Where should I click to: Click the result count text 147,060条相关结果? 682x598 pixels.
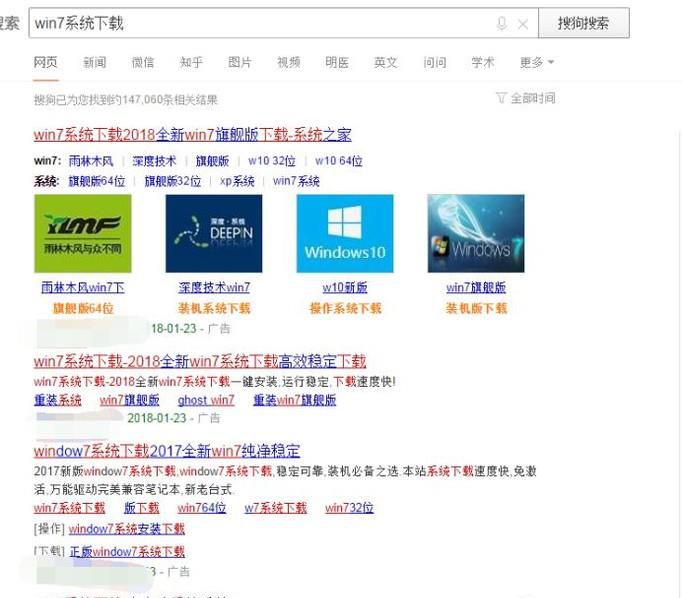tap(170, 100)
